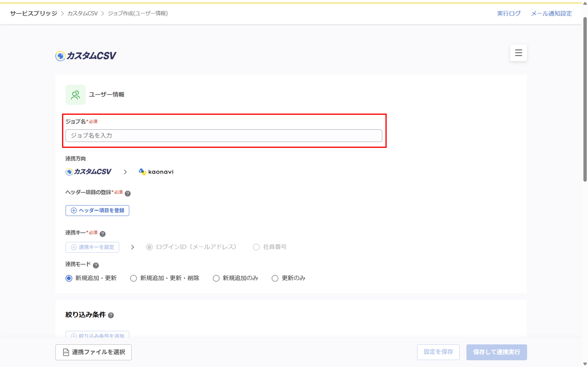This screenshot has height=367, width=588.
Task: Open help tooltip for 連携モード
Action: 96,265
